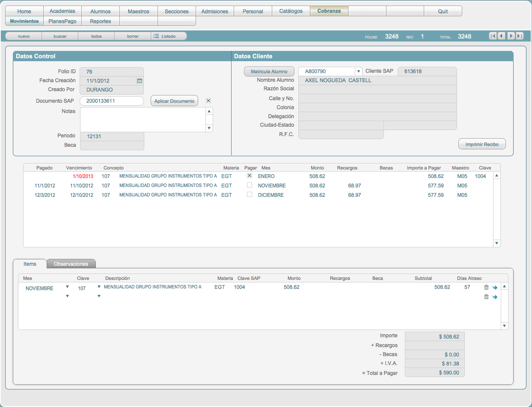The image size is (532, 407).
Task: Click next record navigation arrow
Action: 511,36
